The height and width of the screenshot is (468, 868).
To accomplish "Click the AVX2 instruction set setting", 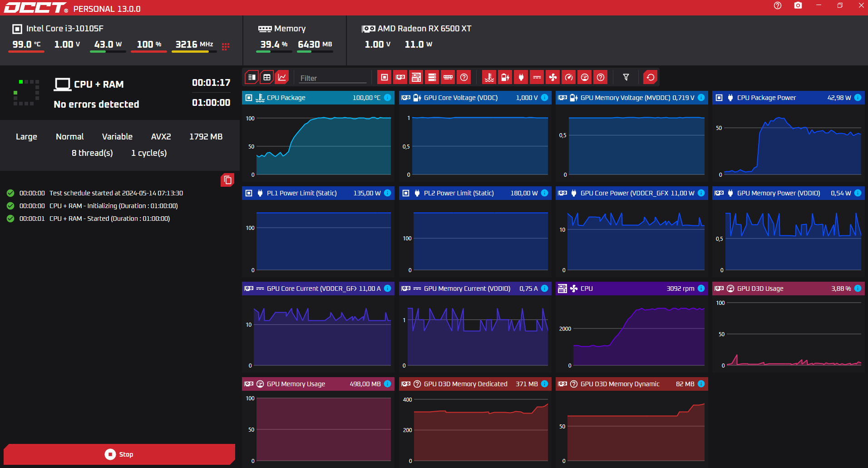I will (161, 137).
